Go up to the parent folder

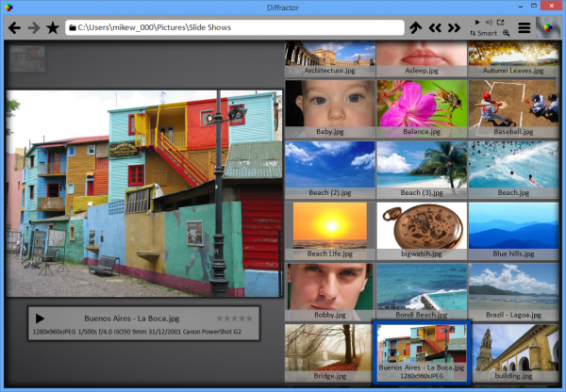pos(415,27)
